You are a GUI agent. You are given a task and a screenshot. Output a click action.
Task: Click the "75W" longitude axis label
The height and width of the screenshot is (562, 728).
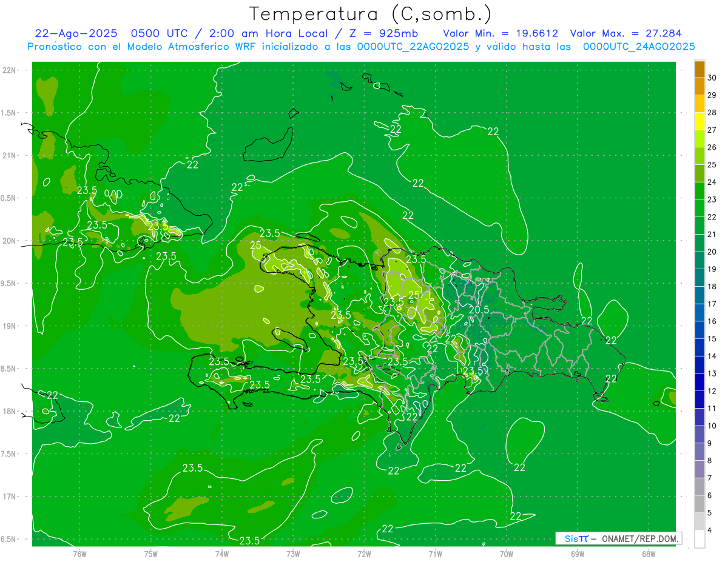151,554
